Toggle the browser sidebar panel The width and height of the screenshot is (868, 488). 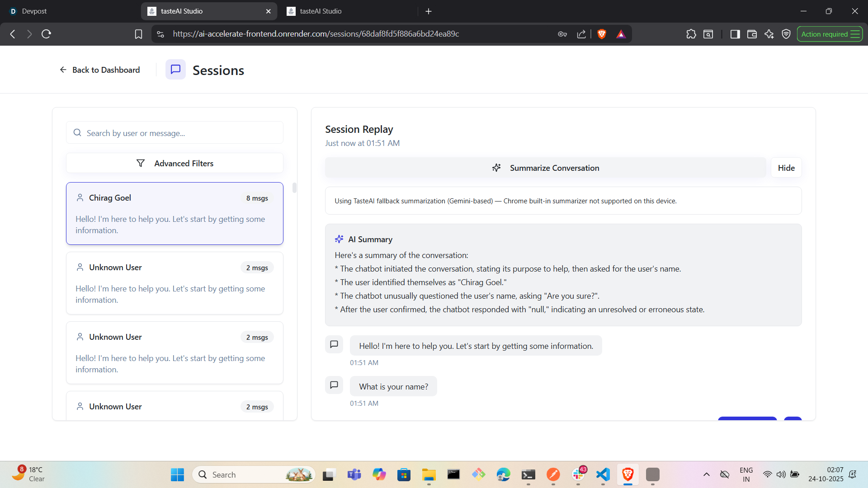(x=735, y=34)
